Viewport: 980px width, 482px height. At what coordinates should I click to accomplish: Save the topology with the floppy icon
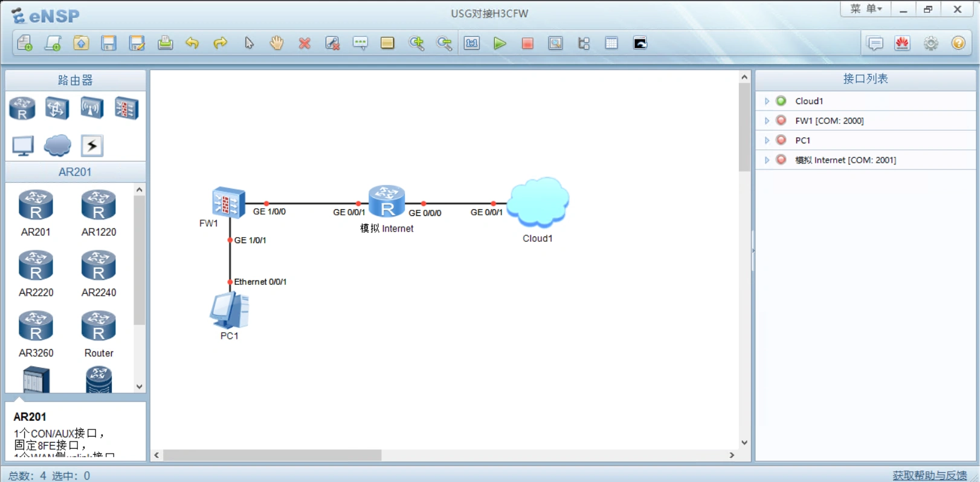coord(109,43)
